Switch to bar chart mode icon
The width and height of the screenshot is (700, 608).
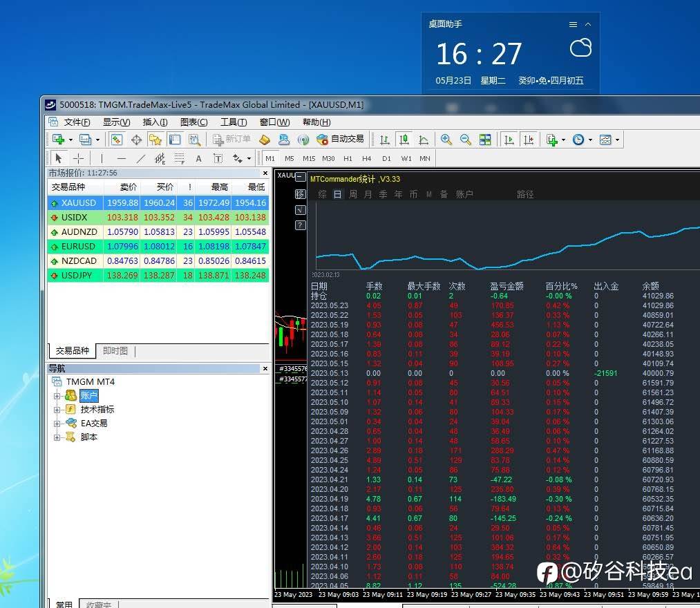click(x=384, y=140)
